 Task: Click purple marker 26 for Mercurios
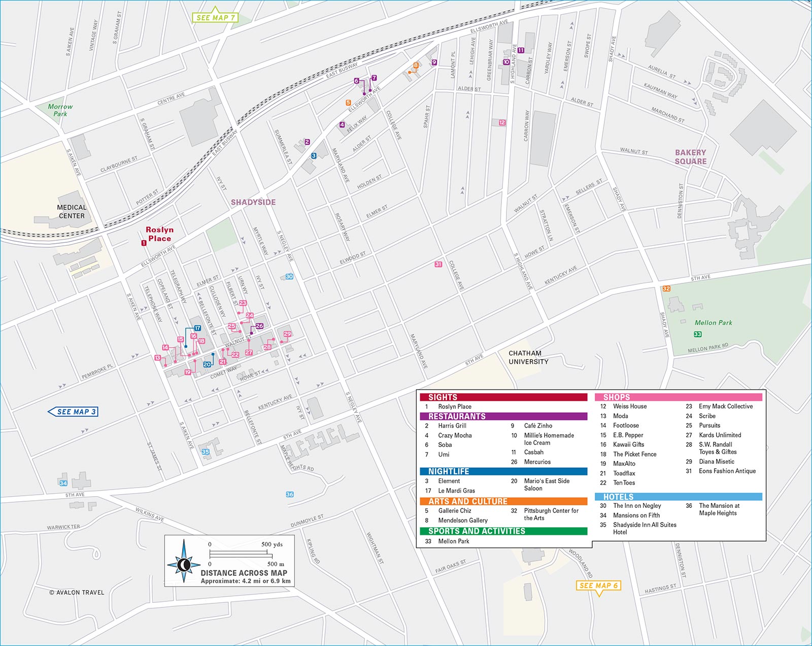tap(259, 326)
